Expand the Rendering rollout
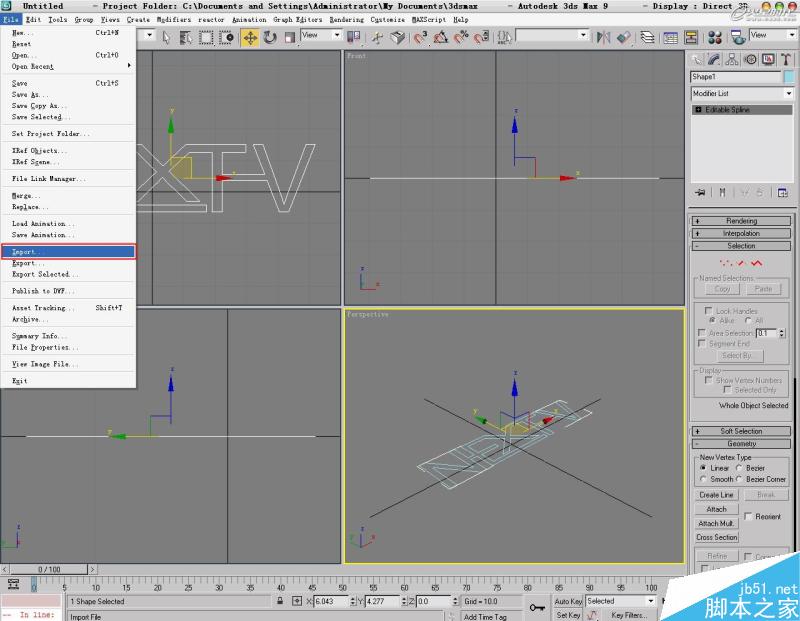800x621 pixels. click(x=740, y=220)
